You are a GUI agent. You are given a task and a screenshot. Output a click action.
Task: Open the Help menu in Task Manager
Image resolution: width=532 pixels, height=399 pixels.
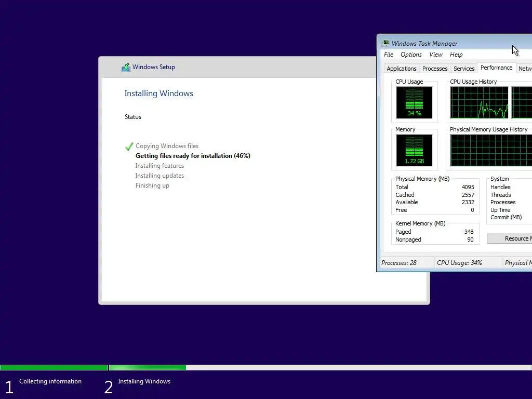coord(456,55)
